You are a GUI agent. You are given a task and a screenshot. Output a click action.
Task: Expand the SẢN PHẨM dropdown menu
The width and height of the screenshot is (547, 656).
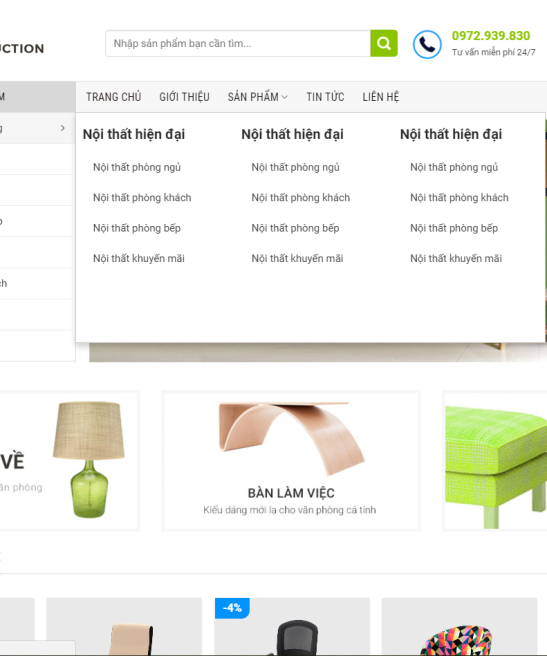tap(257, 97)
